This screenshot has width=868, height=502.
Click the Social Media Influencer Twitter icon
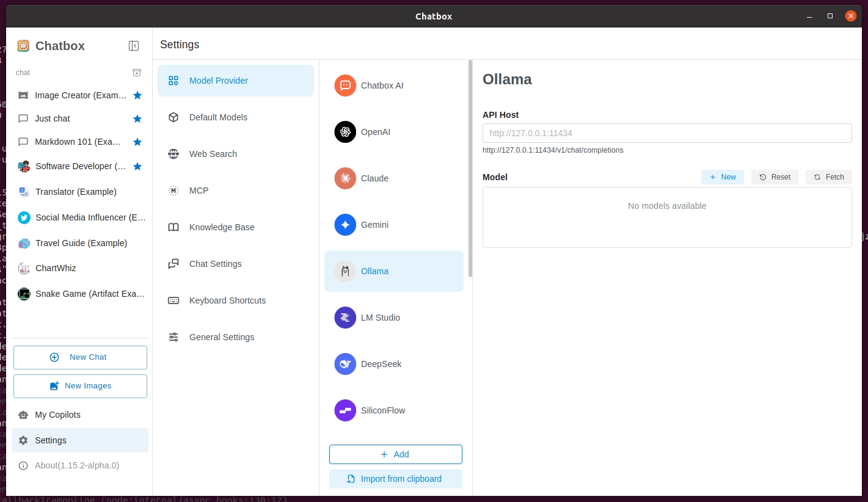pyautogui.click(x=24, y=217)
